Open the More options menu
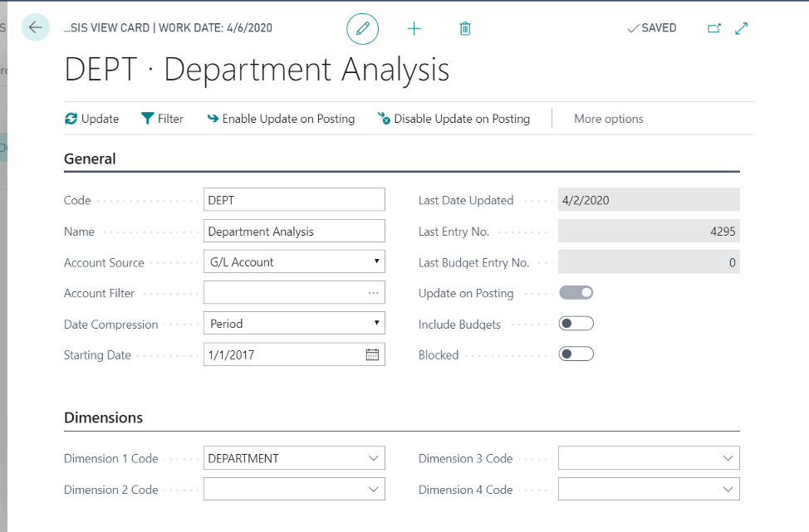 (x=609, y=119)
